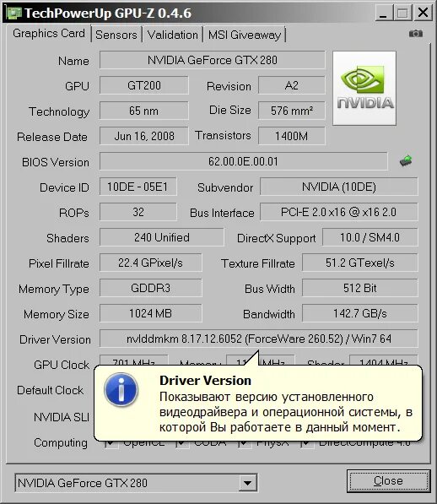Close the GPU-Z window with the X

coord(423,14)
